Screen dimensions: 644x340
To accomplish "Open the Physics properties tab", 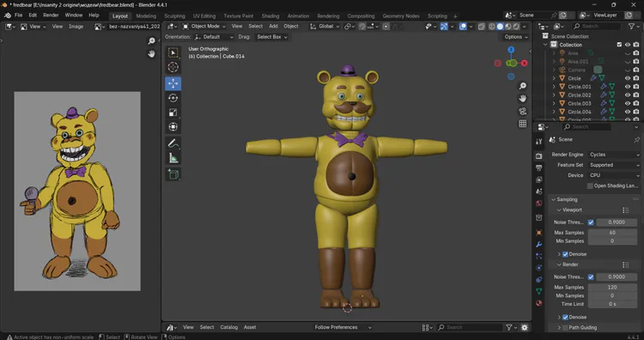I will point(539,268).
